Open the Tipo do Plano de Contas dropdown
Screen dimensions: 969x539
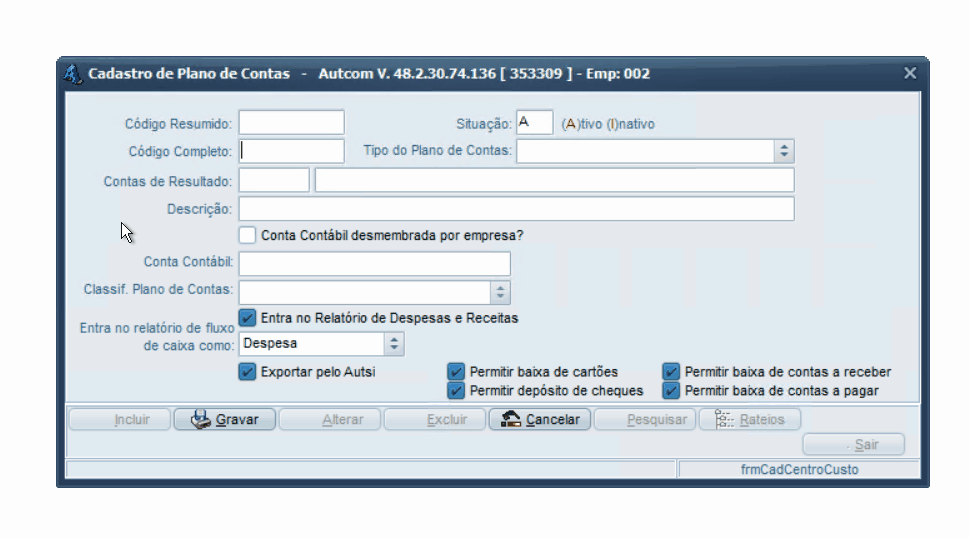pyautogui.click(x=784, y=151)
